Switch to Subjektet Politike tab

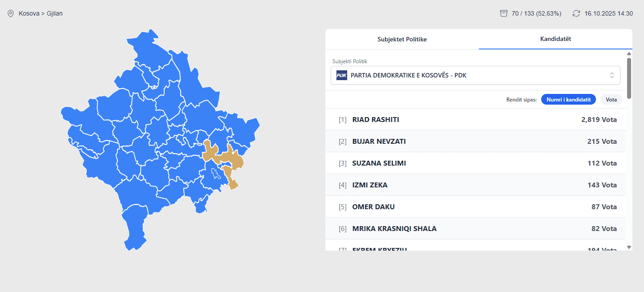tap(402, 39)
